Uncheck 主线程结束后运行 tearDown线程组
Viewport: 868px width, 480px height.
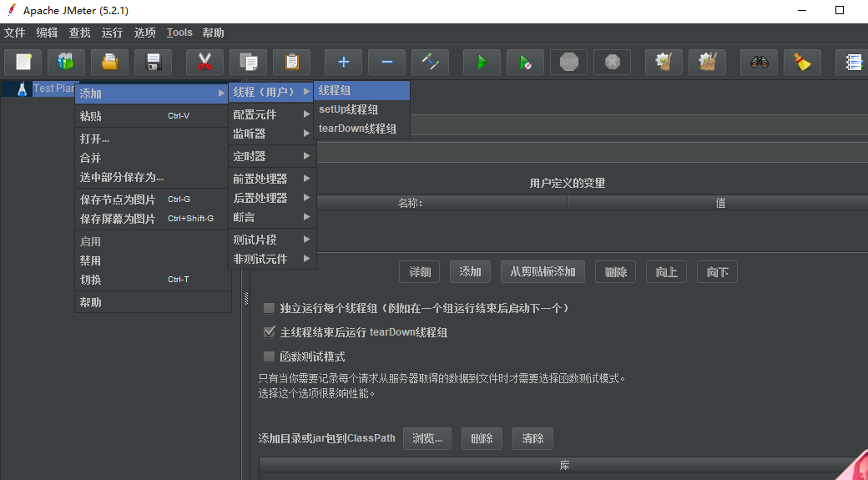[x=269, y=332]
